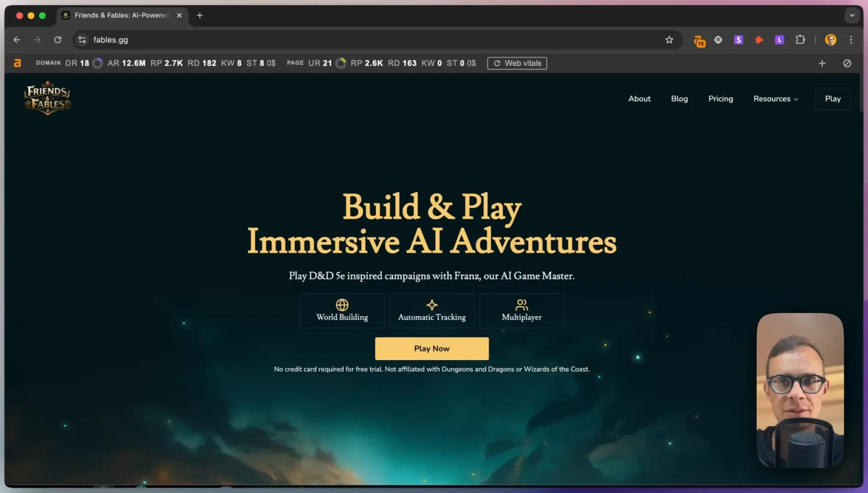The image size is (868, 493).
Task: Expand the Resources dropdown menu
Action: click(776, 99)
